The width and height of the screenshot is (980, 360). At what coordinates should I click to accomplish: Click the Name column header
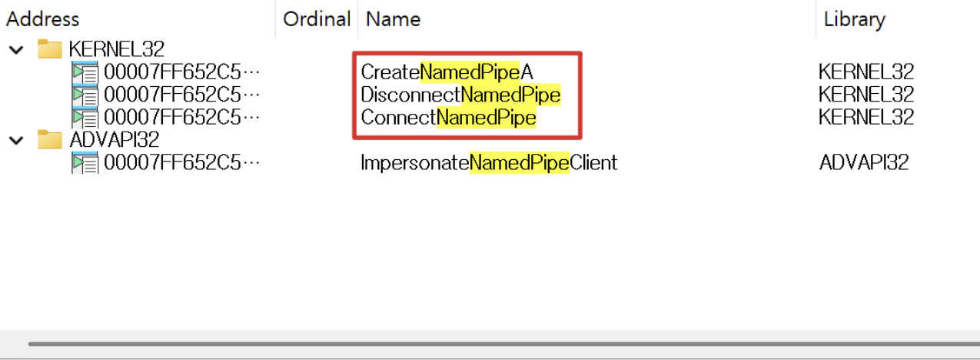tap(393, 19)
